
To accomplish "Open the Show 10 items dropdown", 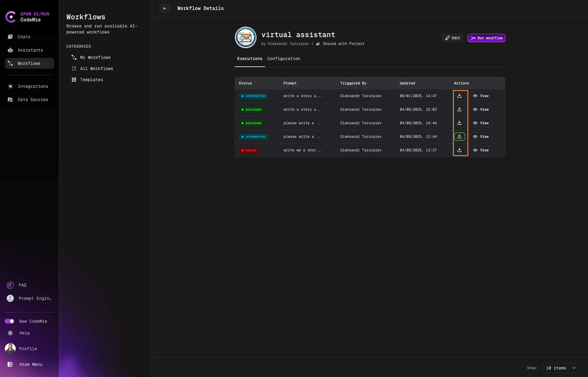I will 561,368.
